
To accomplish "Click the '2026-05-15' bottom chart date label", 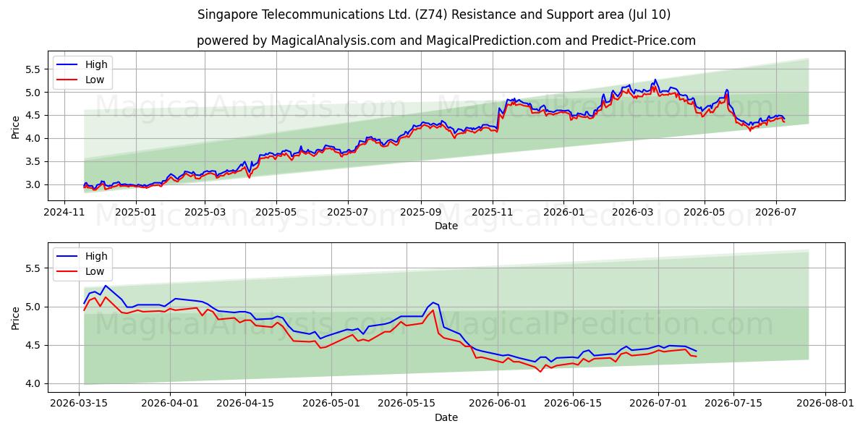I will coord(407,404).
